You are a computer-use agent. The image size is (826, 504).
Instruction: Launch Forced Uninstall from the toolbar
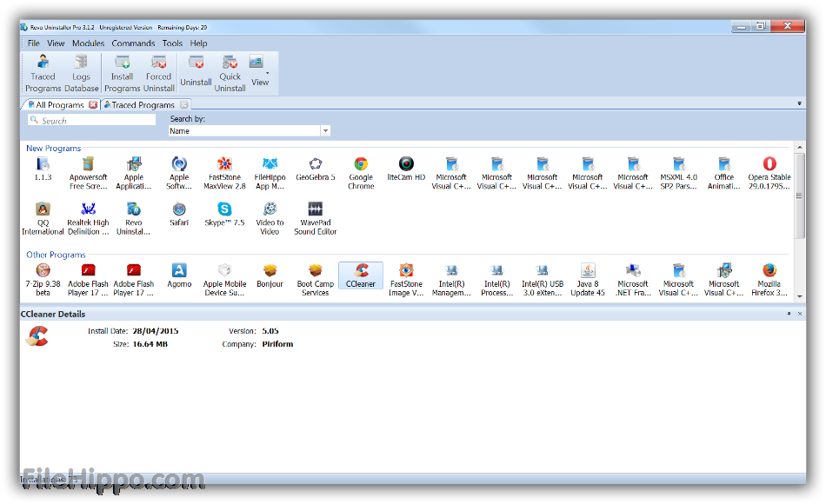click(x=158, y=73)
